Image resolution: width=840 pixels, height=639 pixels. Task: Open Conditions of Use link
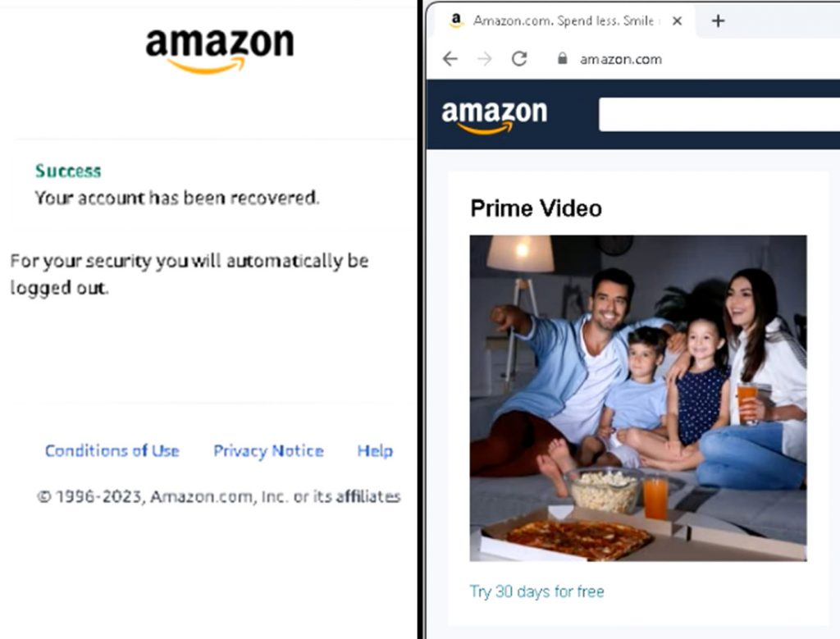[112, 451]
